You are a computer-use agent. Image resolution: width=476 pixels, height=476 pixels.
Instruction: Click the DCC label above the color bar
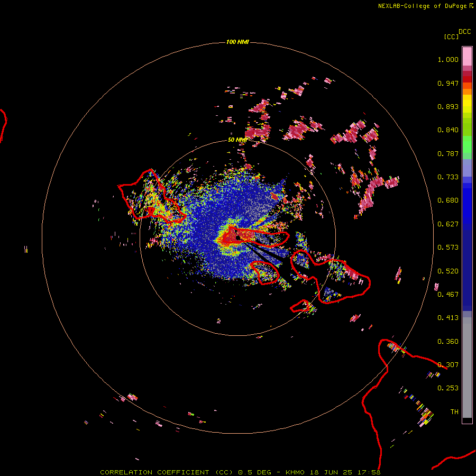(465, 32)
